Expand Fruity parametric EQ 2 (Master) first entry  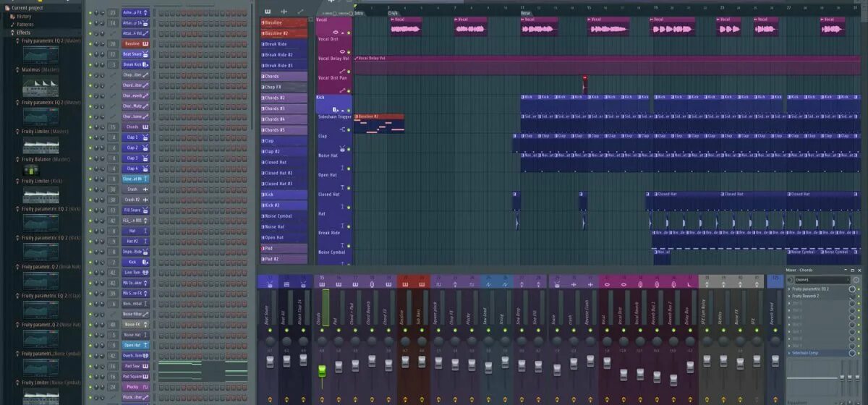[x=51, y=41]
